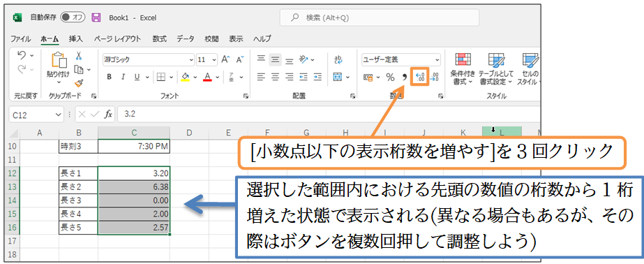The image size is (644, 264).
Task: Click the Merge and Center icon
Action: [338, 77]
